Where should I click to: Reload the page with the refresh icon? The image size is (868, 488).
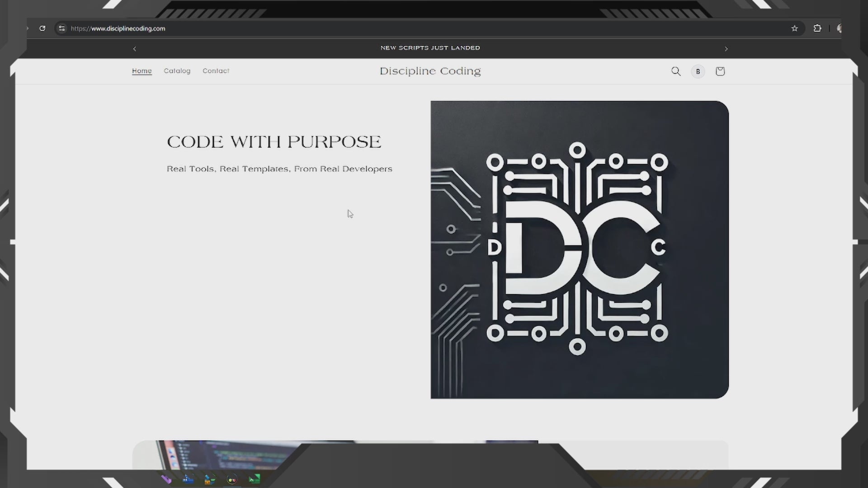point(42,28)
